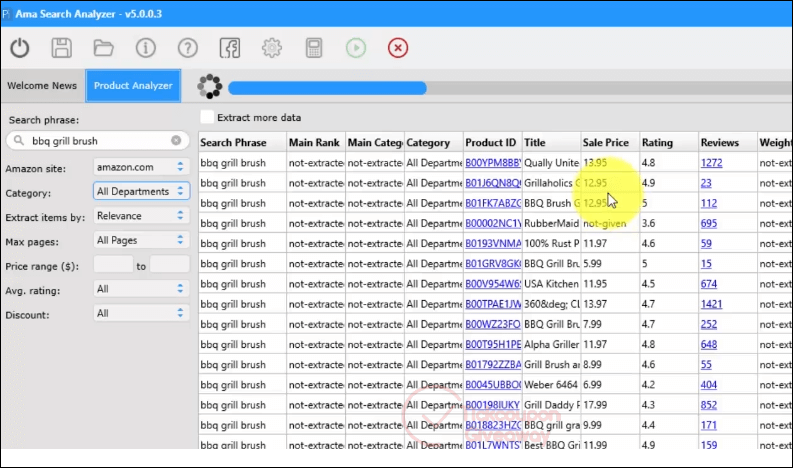Sort by Title column header
Viewport: 793px width, 468px height.
(x=551, y=143)
